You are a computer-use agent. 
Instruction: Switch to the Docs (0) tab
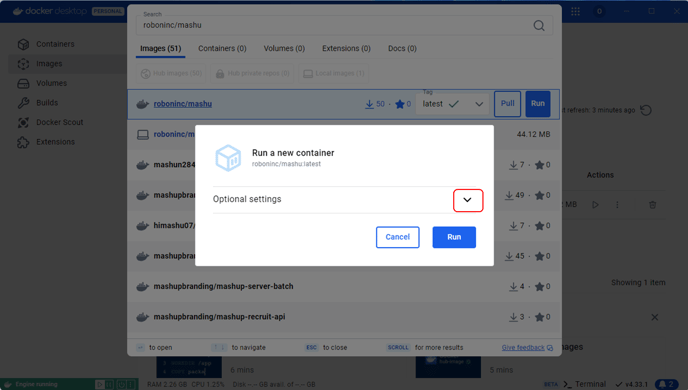tap(402, 48)
